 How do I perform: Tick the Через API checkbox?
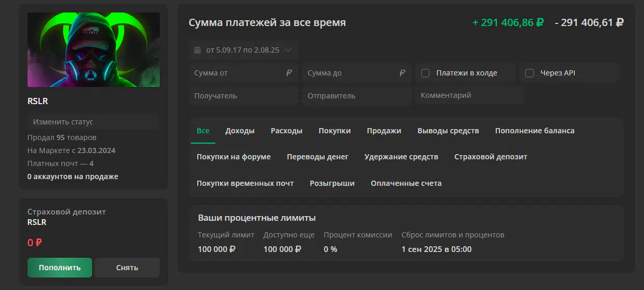(530, 73)
